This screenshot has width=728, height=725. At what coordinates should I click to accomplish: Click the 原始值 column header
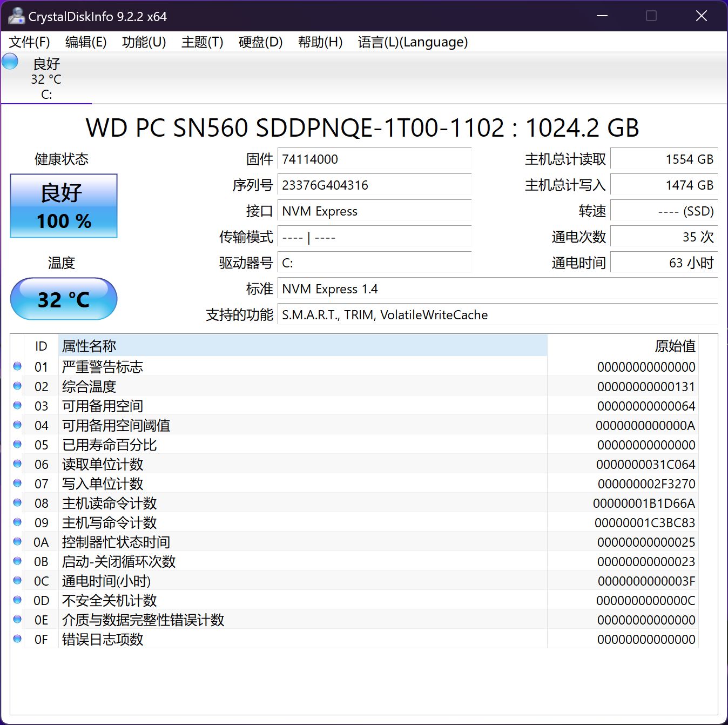[x=623, y=346]
